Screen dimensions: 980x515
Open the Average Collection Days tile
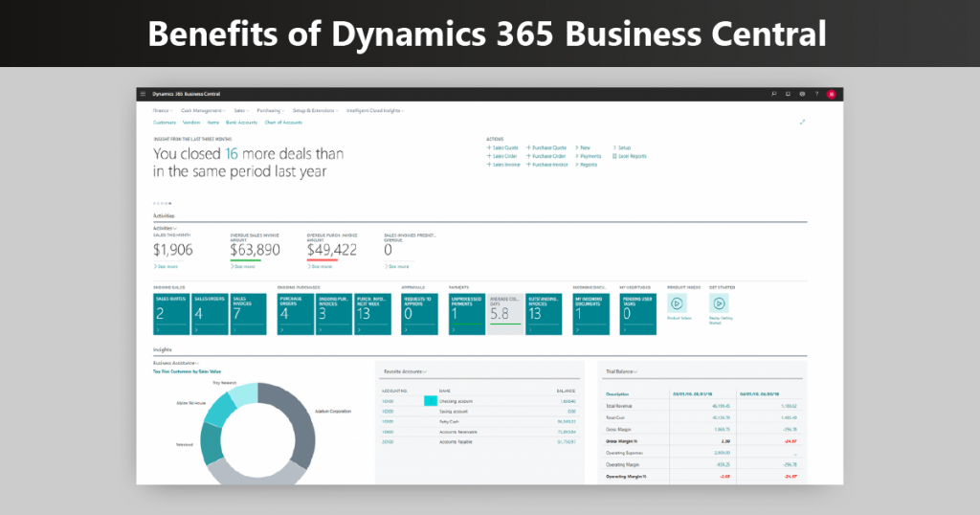(505, 314)
